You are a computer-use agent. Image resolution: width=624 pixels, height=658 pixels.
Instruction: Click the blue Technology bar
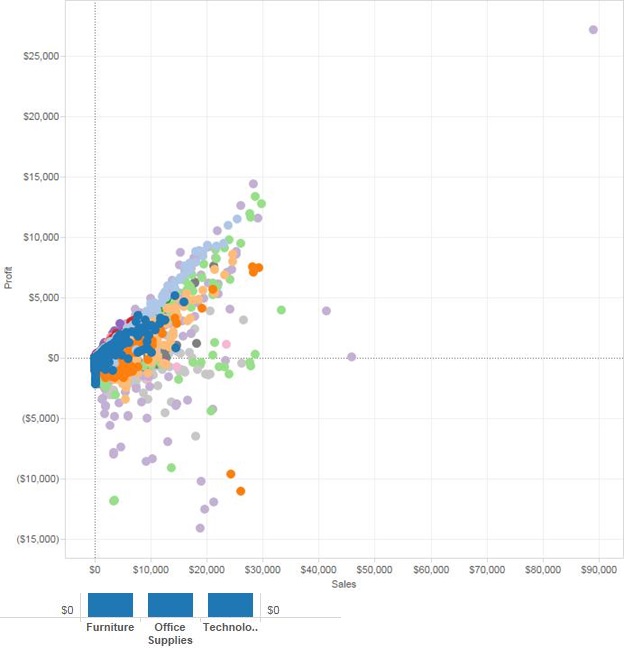[230, 605]
